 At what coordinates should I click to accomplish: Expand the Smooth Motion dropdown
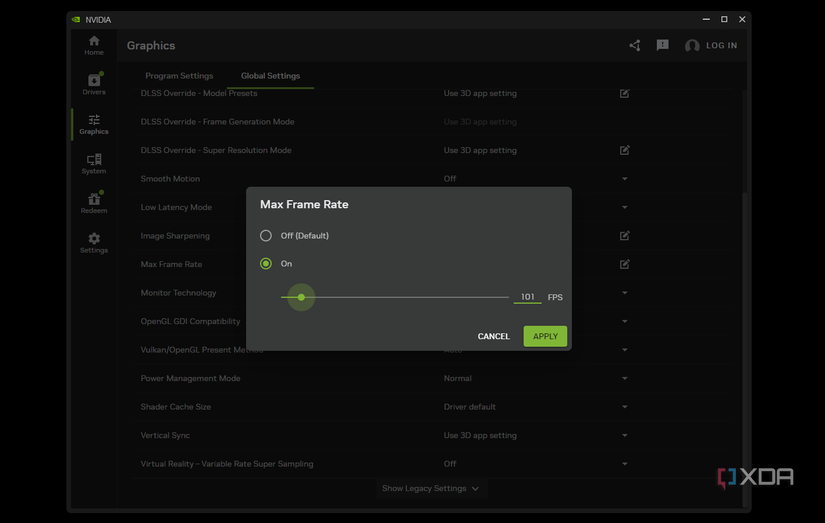click(x=625, y=179)
